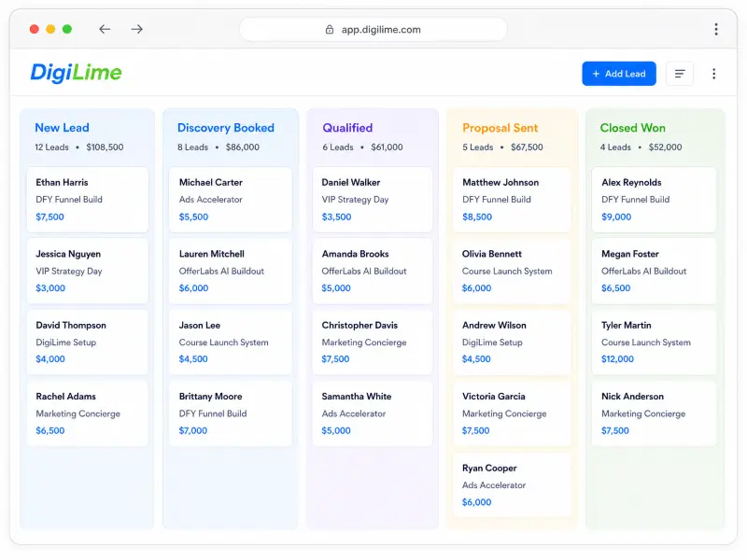Click Christopher Davis's Marketing Concierge label
The image size is (747, 560).
click(x=364, y=343)
